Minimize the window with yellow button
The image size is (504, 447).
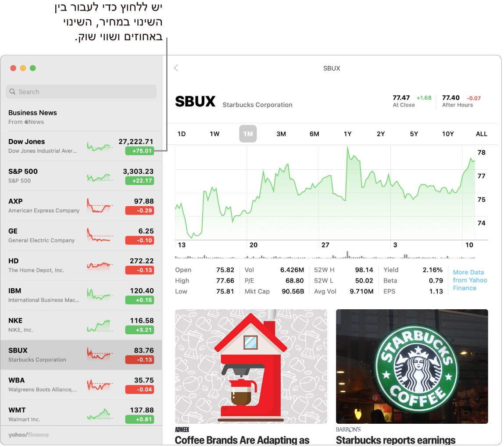[23, 68]
